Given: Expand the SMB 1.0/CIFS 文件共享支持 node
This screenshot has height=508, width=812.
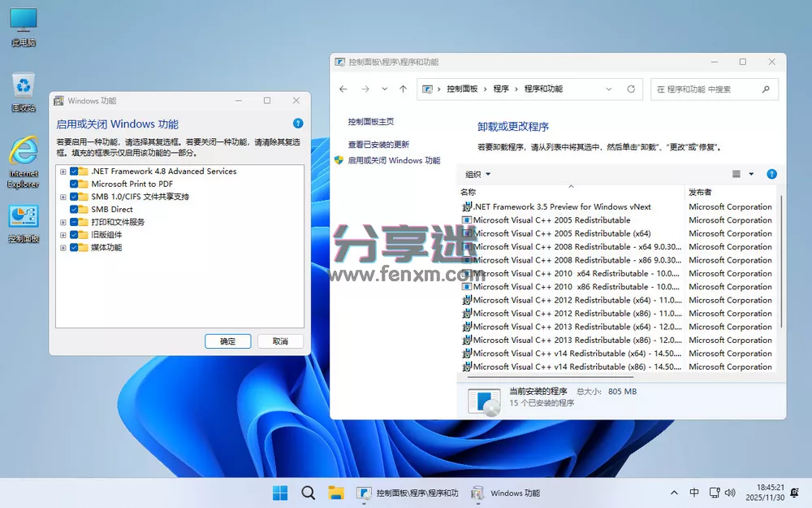Looking at the screenshot, I should coord(63,196).
